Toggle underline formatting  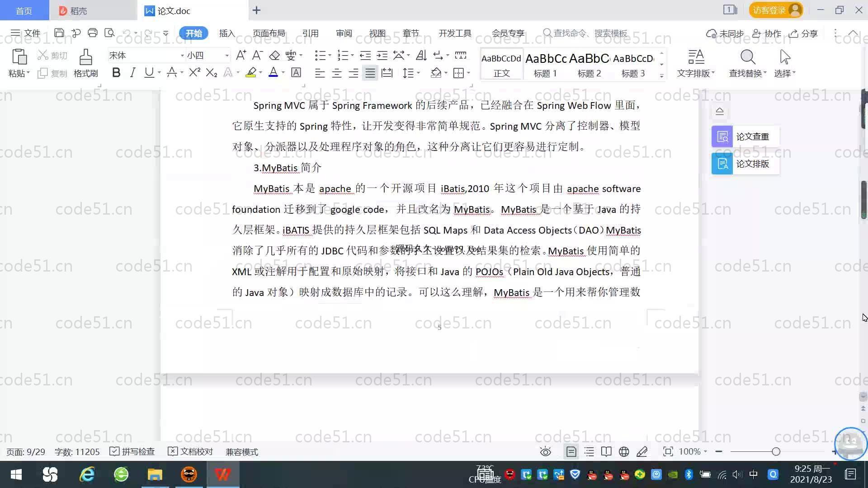coord(149,72)
